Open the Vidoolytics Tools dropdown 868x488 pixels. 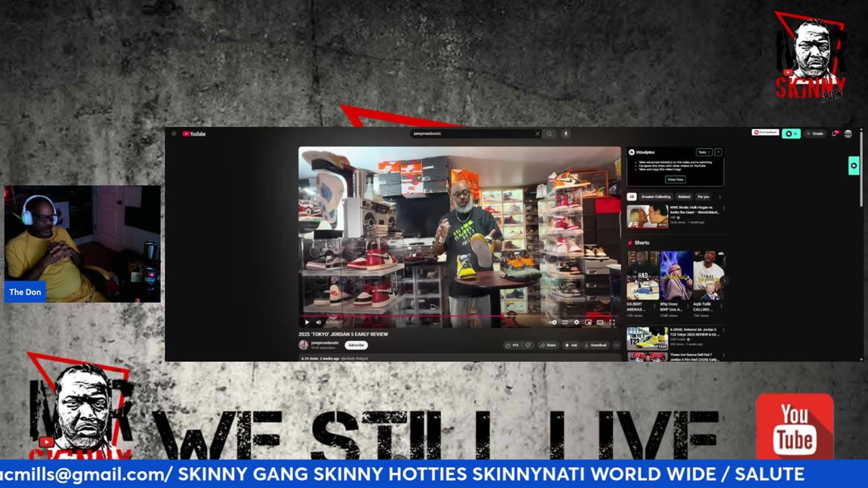(704, 152)
